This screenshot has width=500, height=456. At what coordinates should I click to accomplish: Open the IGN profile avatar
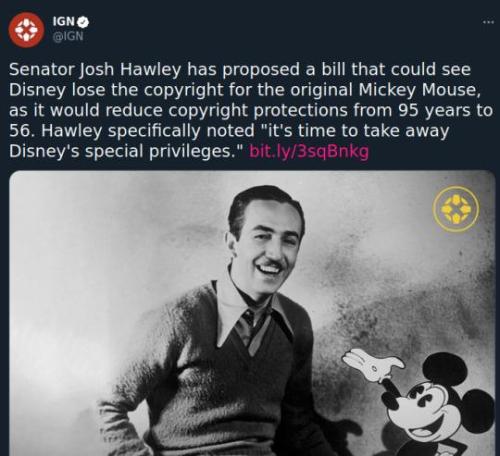click(x=26, y=30)
